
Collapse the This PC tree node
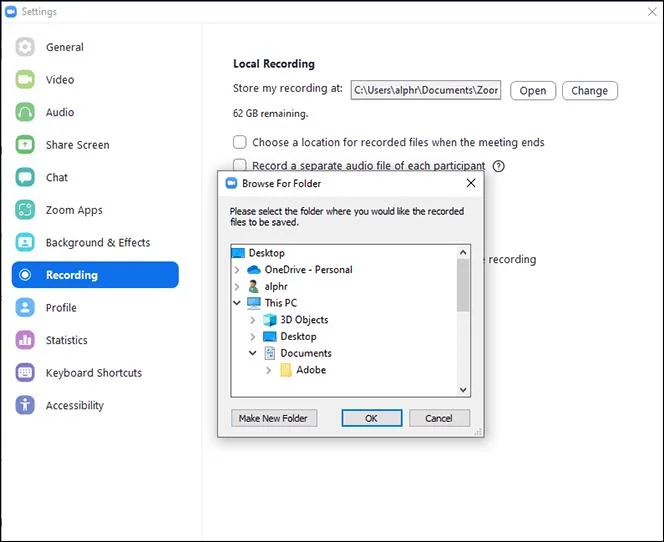[237, 303]
